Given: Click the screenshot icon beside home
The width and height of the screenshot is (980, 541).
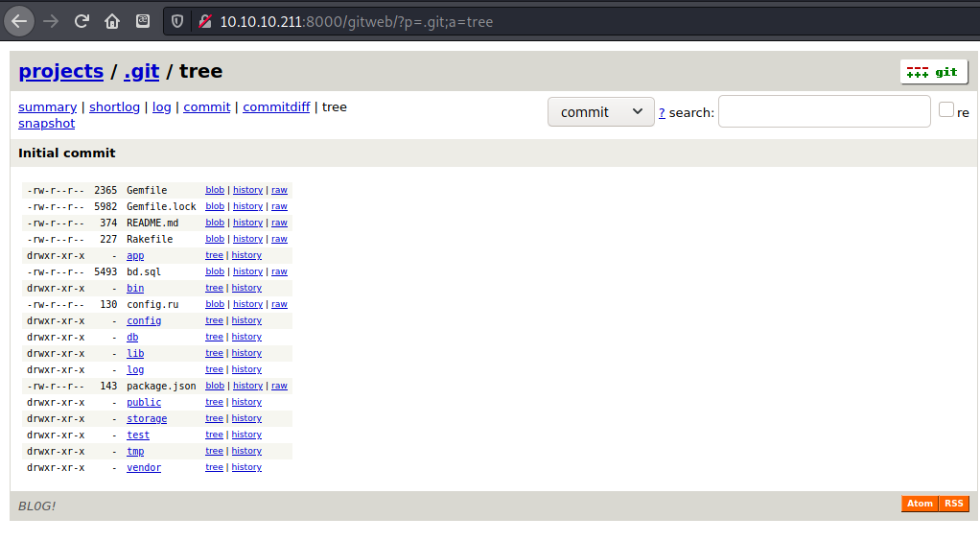Looking at the screenshot, I should [143, 21].
